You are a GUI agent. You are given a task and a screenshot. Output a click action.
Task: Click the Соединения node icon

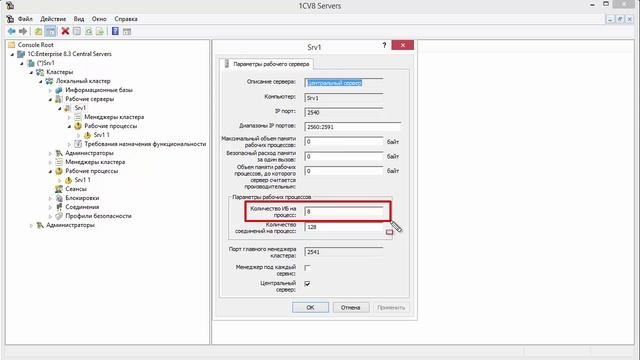pos(59,207)
